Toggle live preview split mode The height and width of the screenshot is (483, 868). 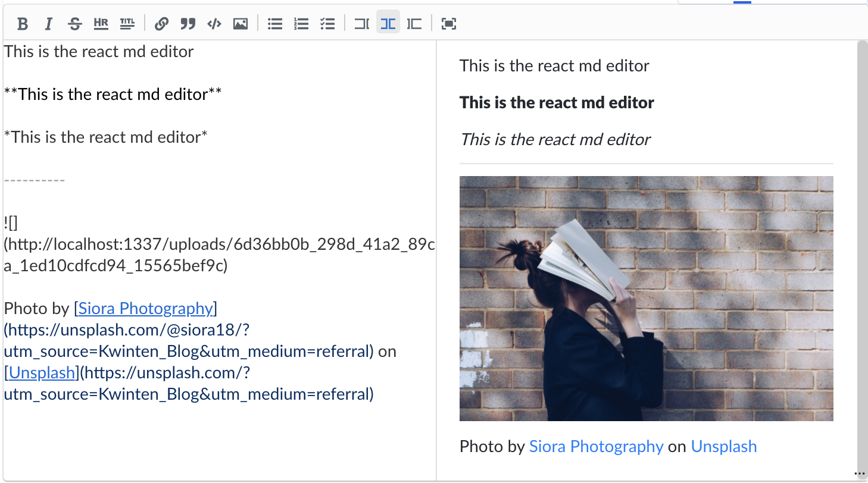(x=388, y=24)
